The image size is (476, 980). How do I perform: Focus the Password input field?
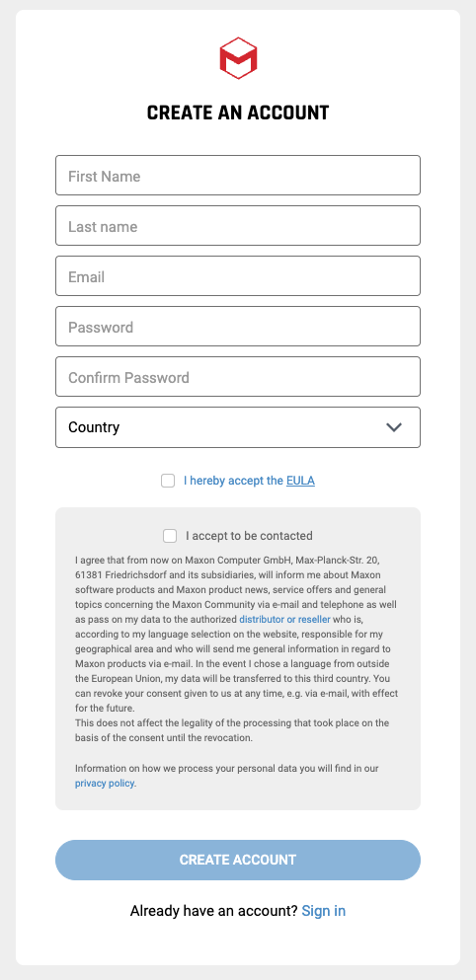[x=238, y=327]
